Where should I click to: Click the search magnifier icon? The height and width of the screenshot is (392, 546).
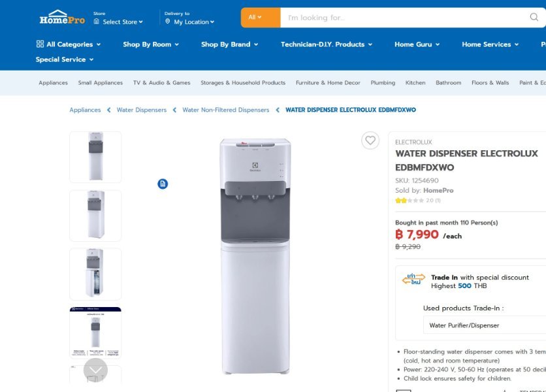point(534,17)
